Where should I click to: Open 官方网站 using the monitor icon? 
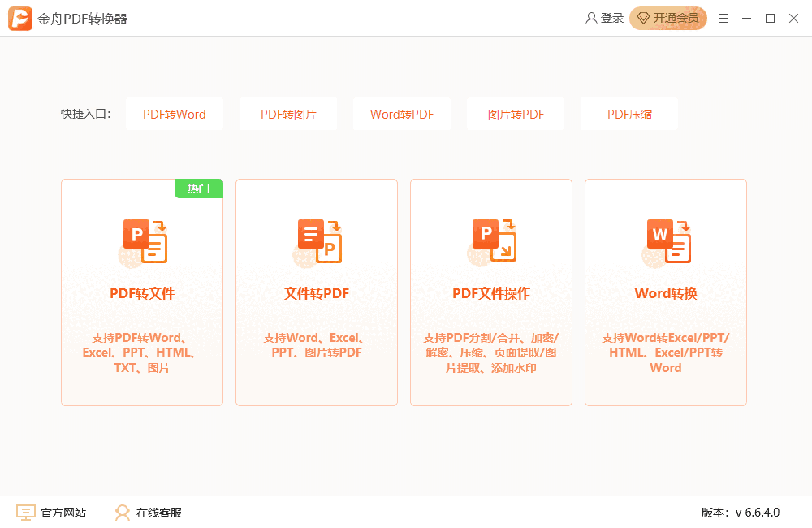(25, 513)
